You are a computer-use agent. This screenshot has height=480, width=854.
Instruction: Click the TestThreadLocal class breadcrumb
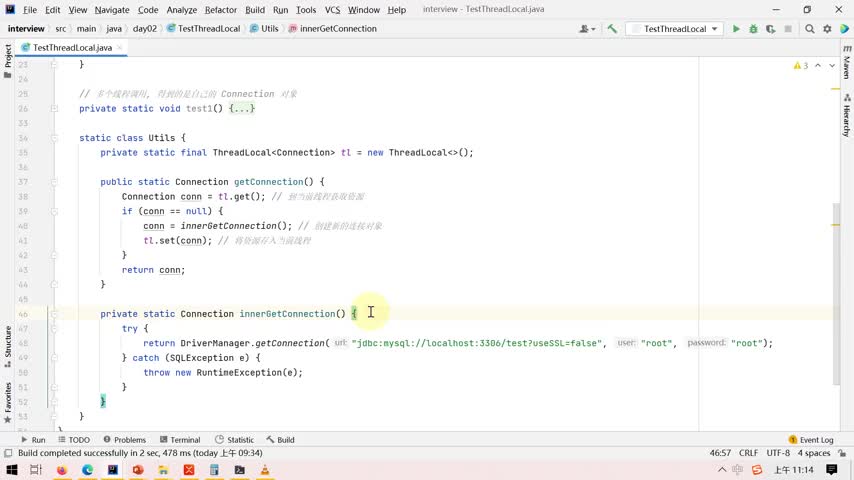pyautogui.click(x=203, y=29)
